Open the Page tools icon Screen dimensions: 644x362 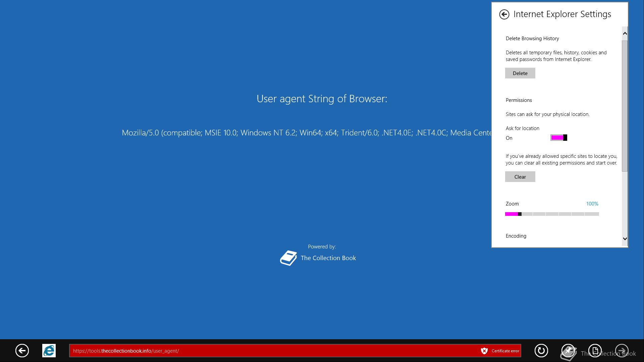(x=595, y=351)
